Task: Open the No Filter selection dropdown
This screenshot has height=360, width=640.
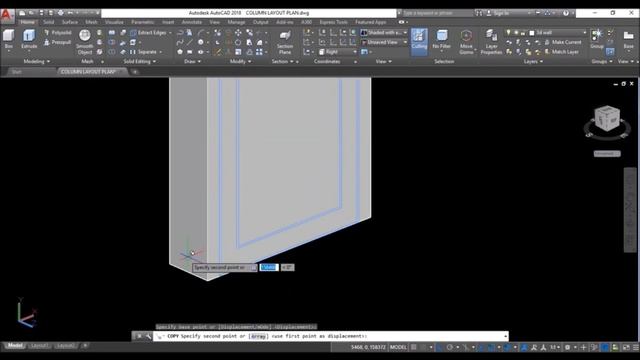Action: pos(442,40)
